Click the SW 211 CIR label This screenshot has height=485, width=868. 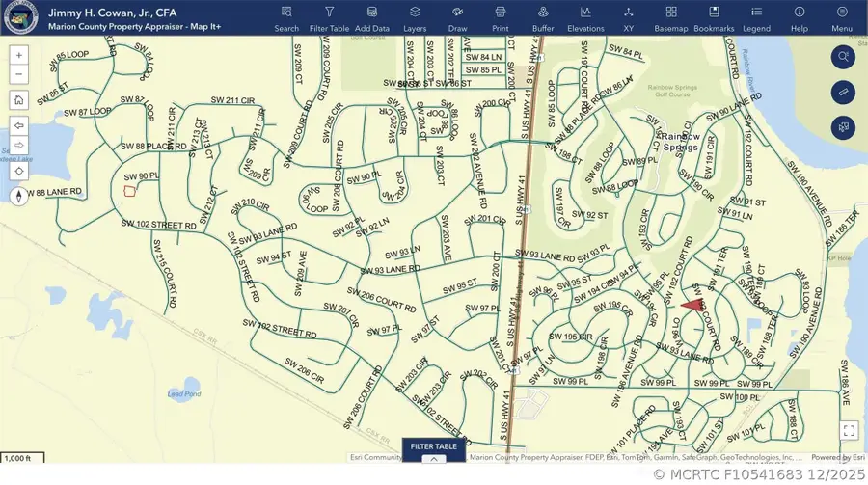click(x=232, y=100)
